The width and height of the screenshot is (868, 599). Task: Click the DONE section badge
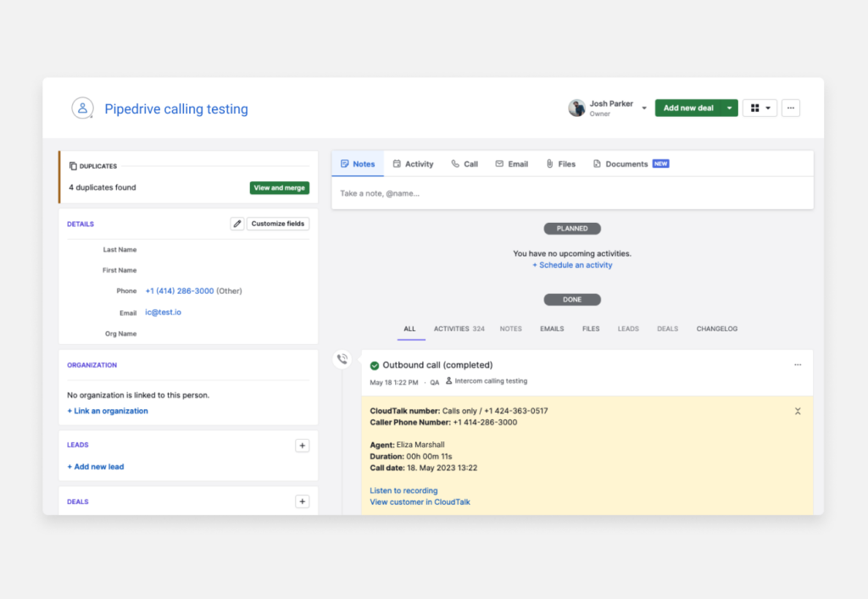(572, 300)
